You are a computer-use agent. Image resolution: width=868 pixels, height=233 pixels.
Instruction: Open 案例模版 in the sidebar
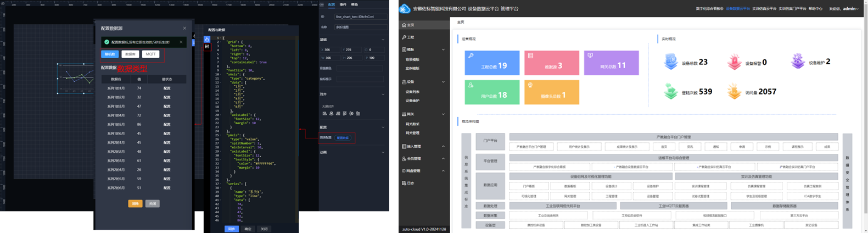[x=412, y=69]
